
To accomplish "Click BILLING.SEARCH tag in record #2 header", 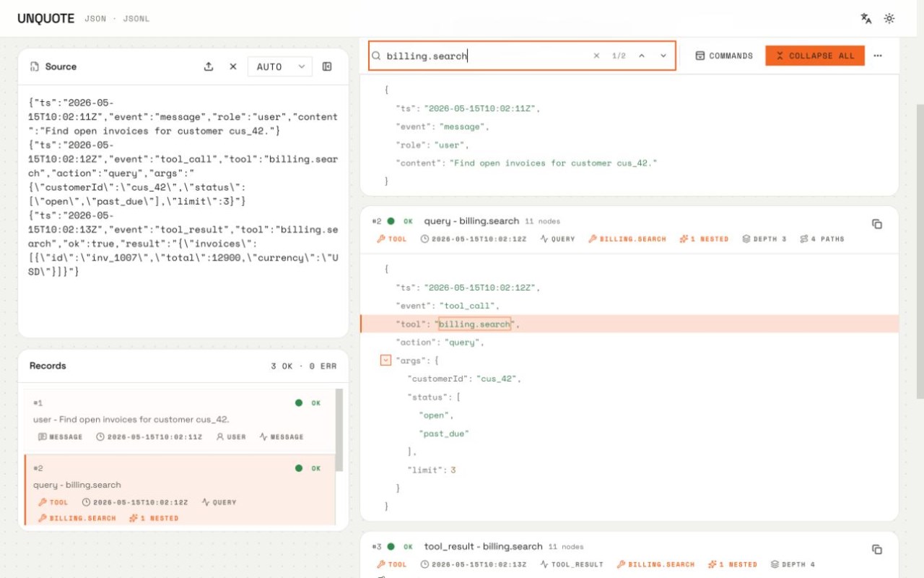I will click(x=627, y=239).
